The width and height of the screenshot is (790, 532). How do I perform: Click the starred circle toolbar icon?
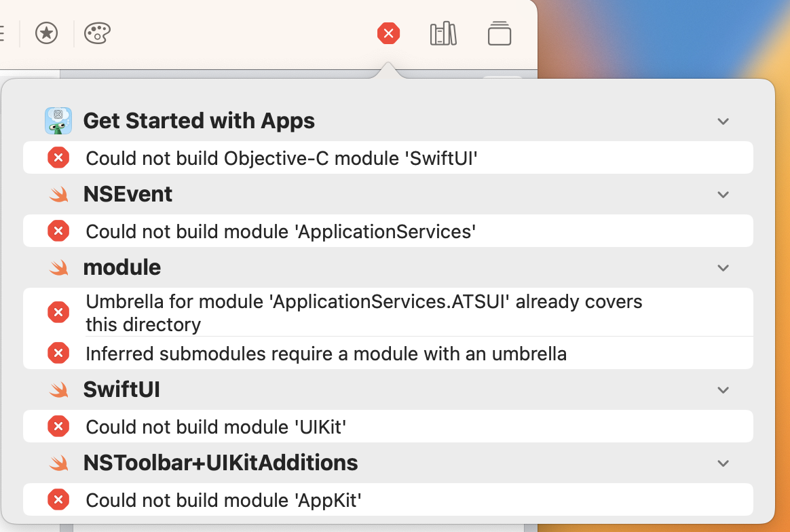coord(46,33)
